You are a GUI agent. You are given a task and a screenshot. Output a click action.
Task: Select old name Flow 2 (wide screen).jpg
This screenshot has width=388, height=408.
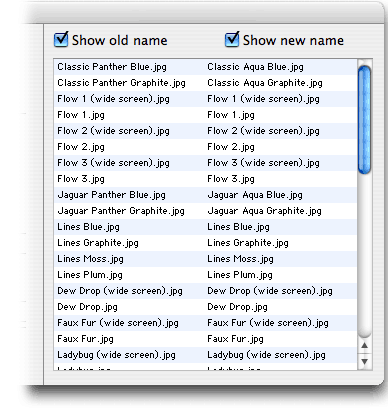pyautogui.click(x=113, y=131)
